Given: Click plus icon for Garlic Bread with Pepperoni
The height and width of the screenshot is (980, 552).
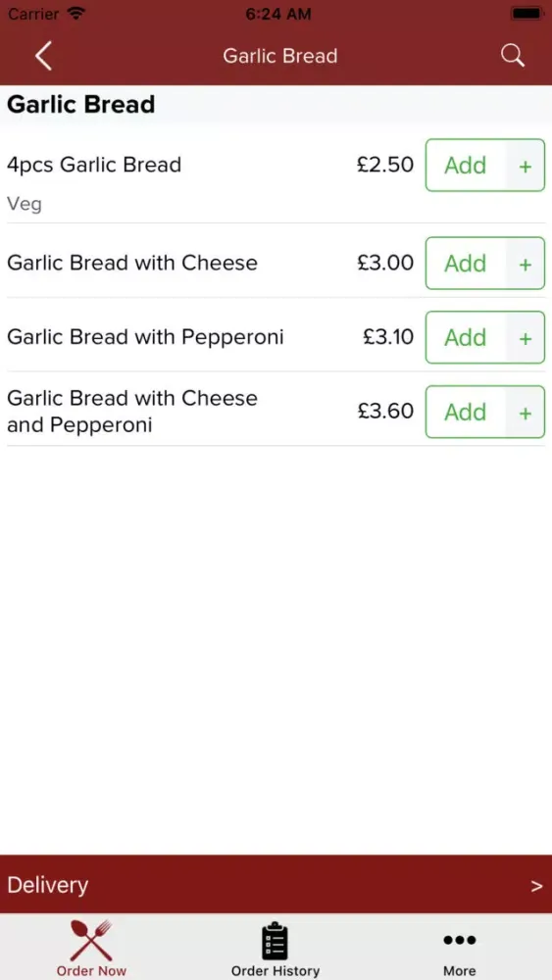Looking at the screenshot, I should tap(526, 337).
